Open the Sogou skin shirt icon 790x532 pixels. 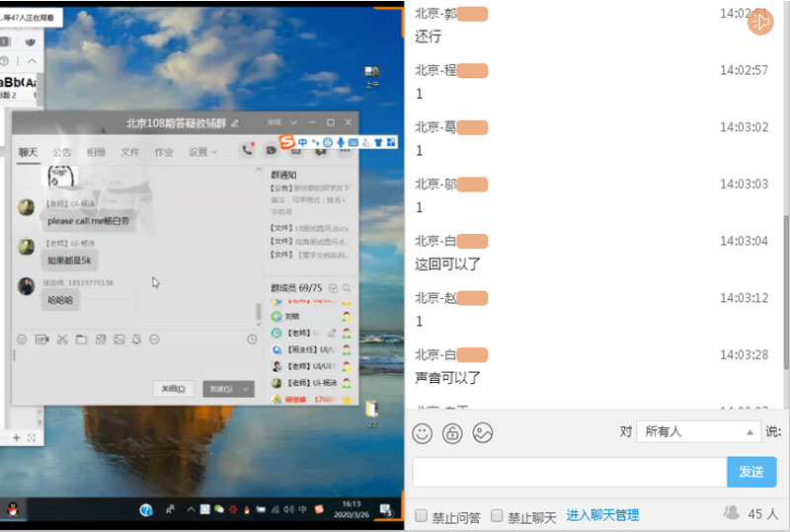pyautogui.click(x=378, y=142)
